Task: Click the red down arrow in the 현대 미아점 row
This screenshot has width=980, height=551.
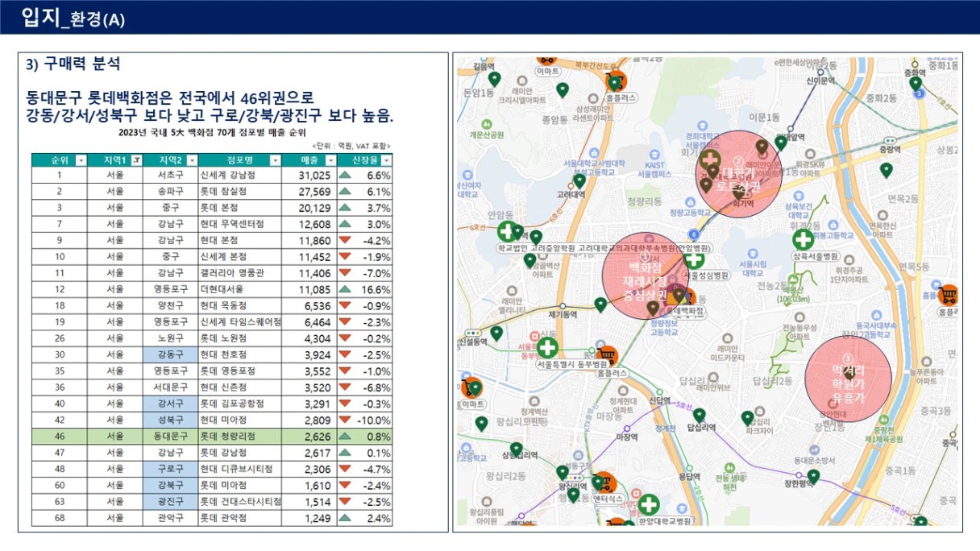Action: coord(345,420)
